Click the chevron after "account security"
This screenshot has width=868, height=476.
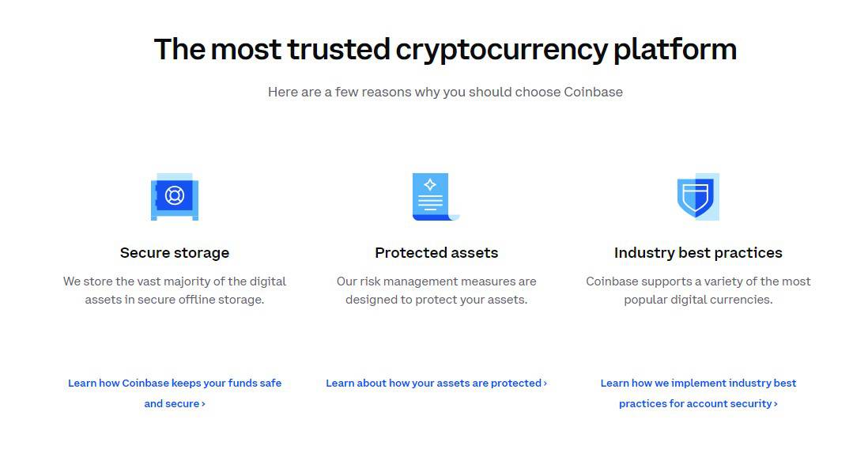776,404
